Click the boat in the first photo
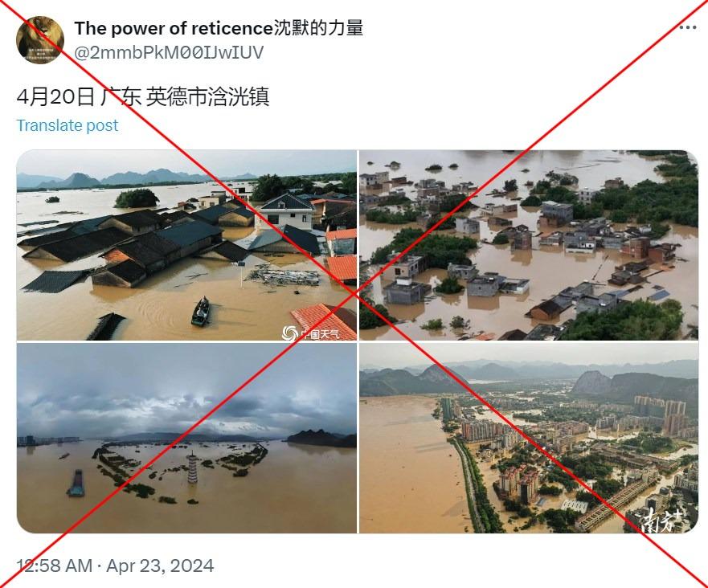Image resolution: width=708 pixels, height=588 pixels. click(200, 312)
